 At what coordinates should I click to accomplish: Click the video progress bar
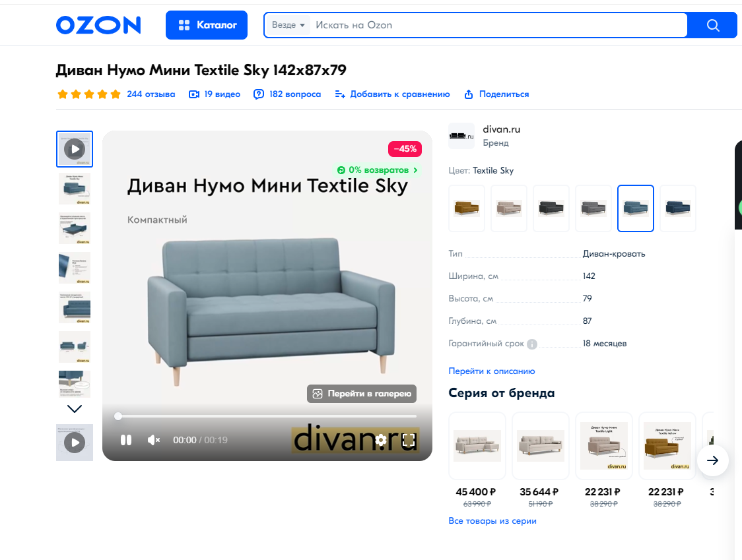pos(267,416)
